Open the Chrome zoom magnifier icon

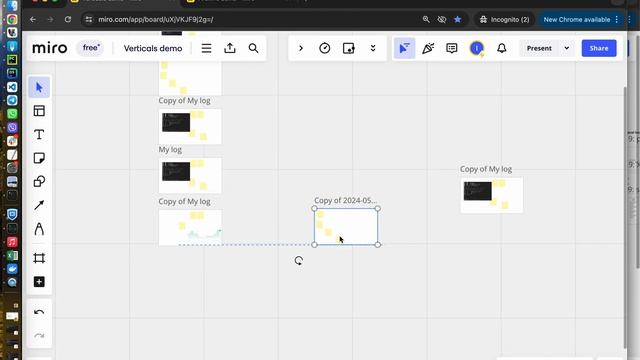[x=426, y=19]
